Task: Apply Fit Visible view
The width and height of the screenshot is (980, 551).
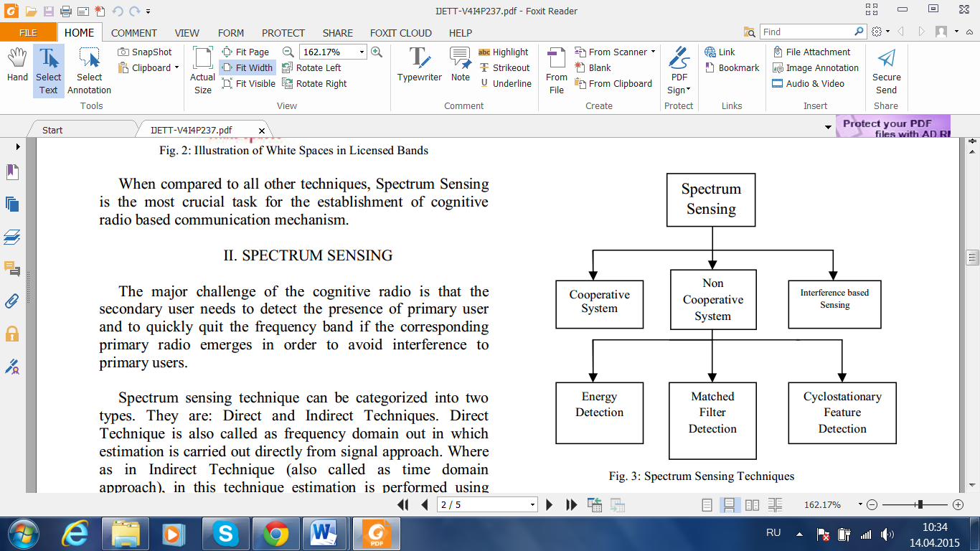Action: [248, 83]
